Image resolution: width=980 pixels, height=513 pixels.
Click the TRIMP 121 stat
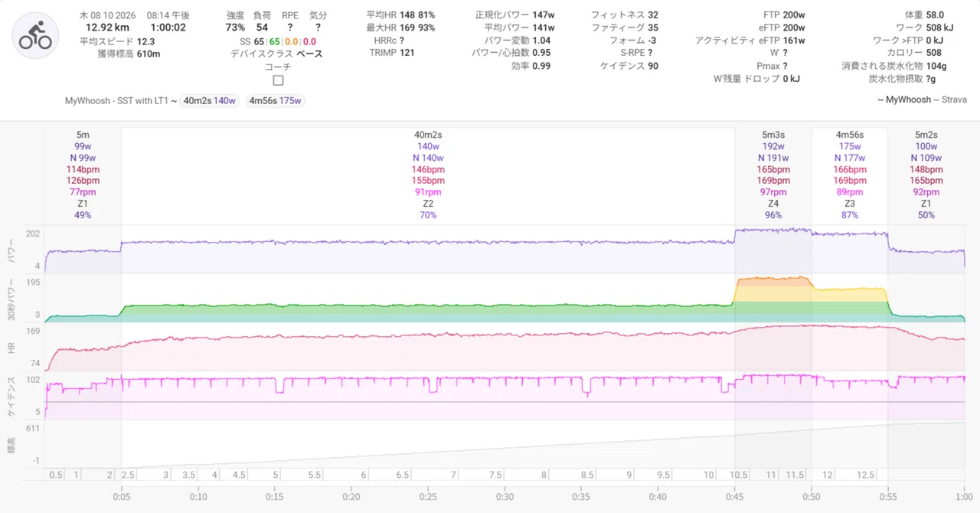(x=392, y=53)
